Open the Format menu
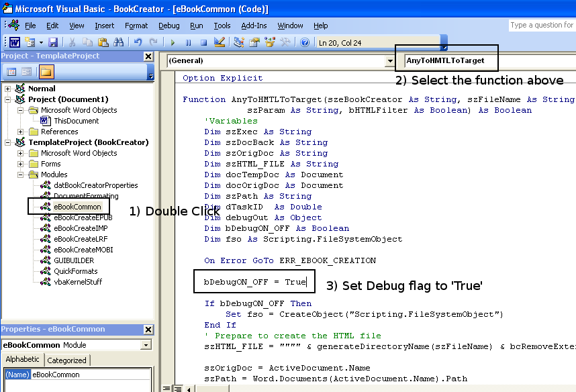Image resolution: width=576 pixels, height=392 pixels. click(136, 26)
